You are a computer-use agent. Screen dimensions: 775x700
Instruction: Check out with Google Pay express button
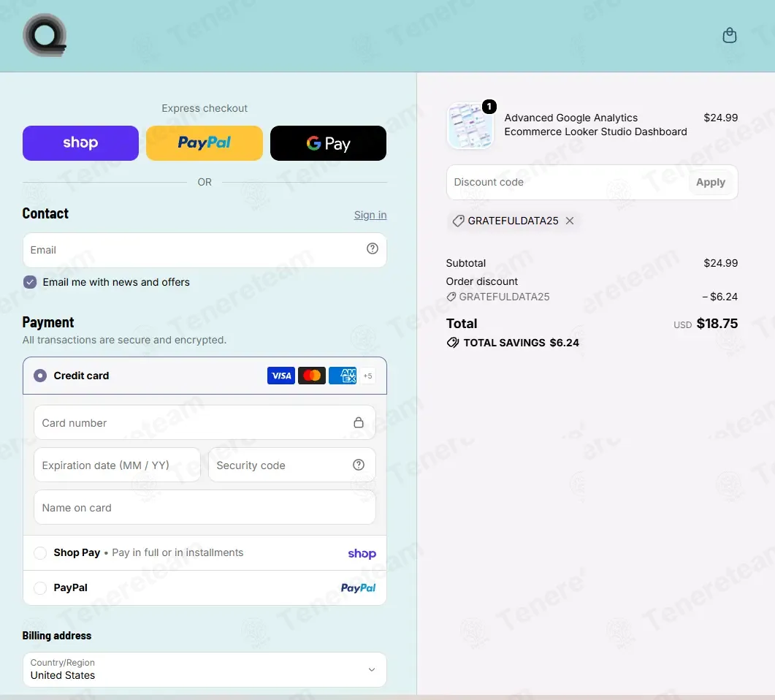328,143
